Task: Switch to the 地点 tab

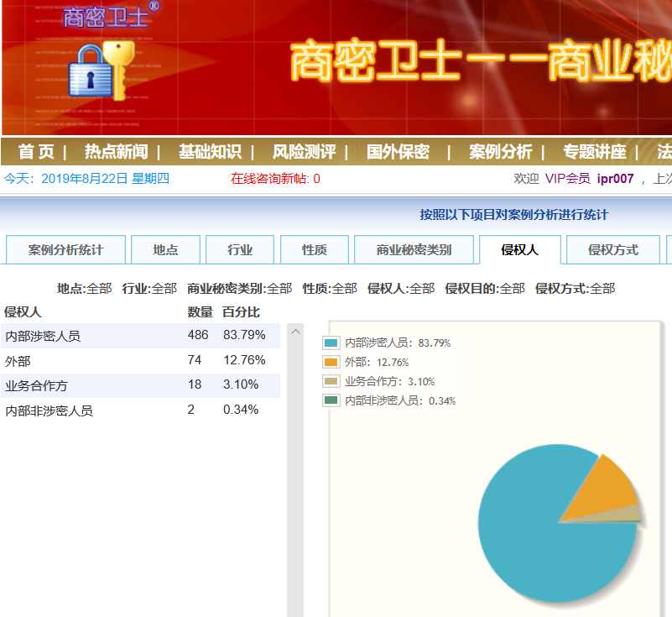Action: pyautogui.click(x=165, y=249)
